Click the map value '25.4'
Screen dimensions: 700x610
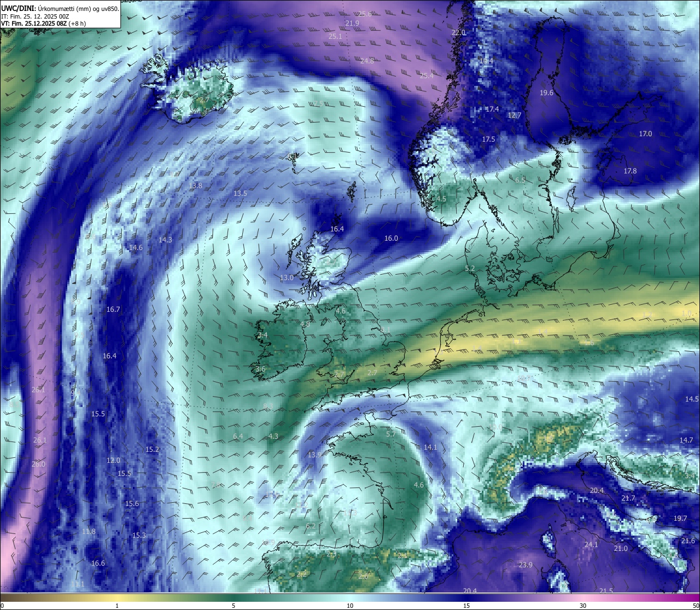pos(427,75)
